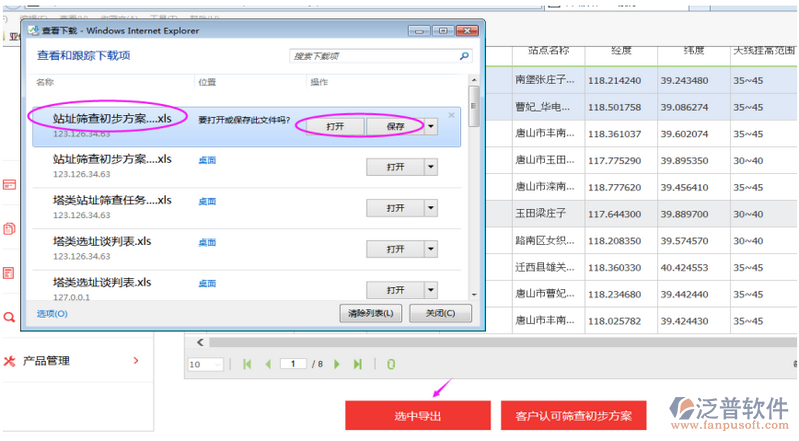Click 清除列表(L) button
Viewport: 799px width, 441px height.
pyautogui.click(x=370, y=313)
